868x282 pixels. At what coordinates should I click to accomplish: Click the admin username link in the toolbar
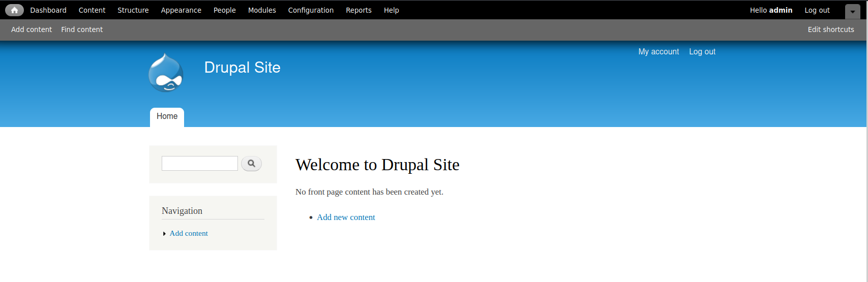pyautogui.click(x=781, y=10)
